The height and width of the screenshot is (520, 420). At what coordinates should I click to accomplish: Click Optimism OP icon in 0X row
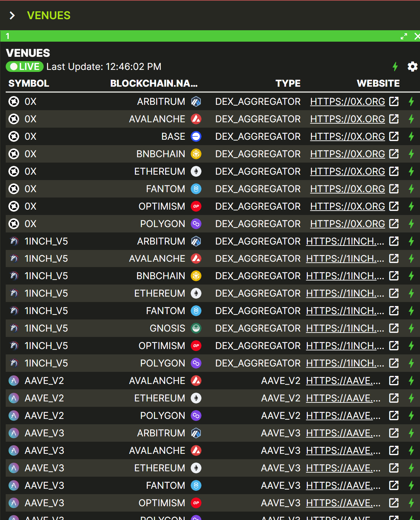pyautogui.click(x=196, y=206)
